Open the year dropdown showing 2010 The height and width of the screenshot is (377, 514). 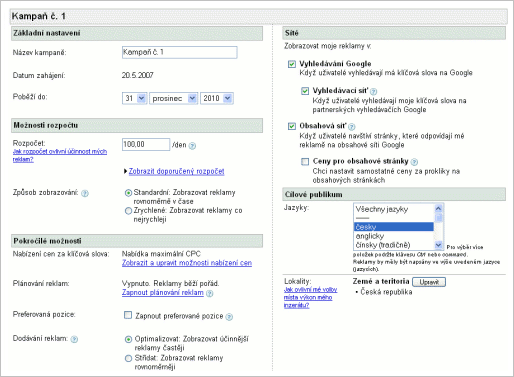(x=217, y=98)
